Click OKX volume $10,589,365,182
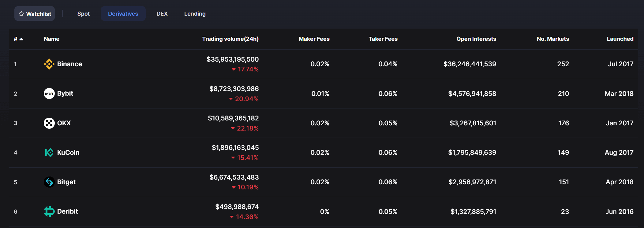644x228 pixels. (x=233, y=118)
